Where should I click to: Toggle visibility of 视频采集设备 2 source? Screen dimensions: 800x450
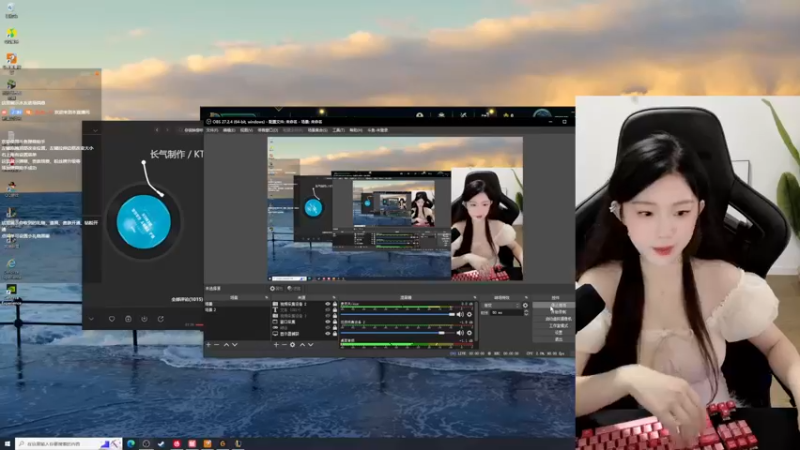(328, 304)
